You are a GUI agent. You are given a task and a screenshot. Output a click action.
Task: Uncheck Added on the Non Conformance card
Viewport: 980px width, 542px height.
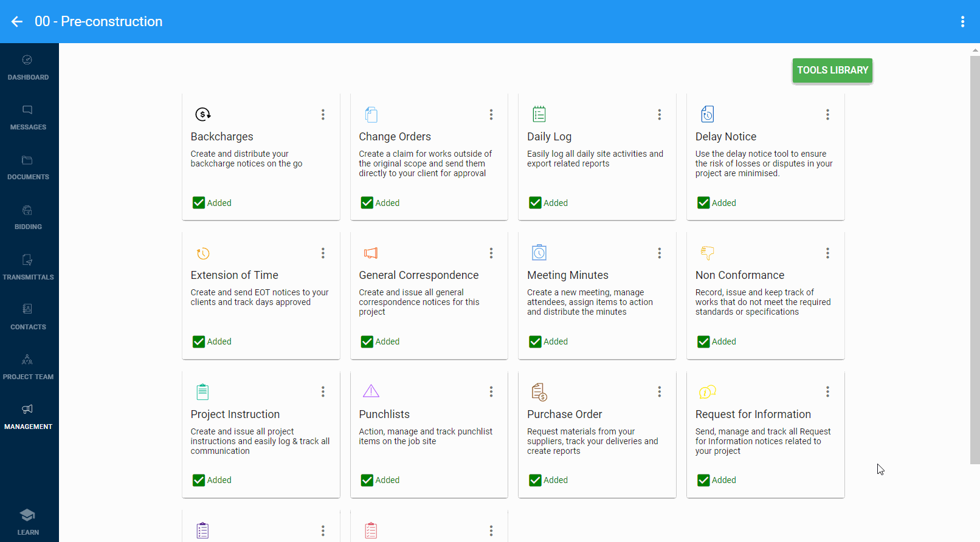coord(703,341)
